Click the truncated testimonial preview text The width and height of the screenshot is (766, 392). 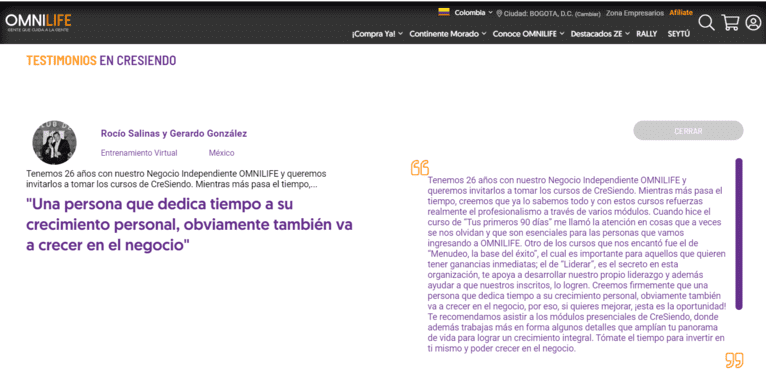click(176, 179)
